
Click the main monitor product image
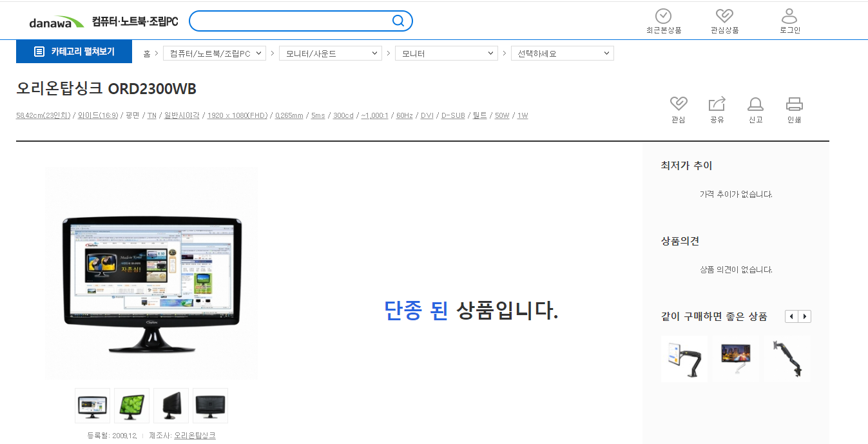151,274
